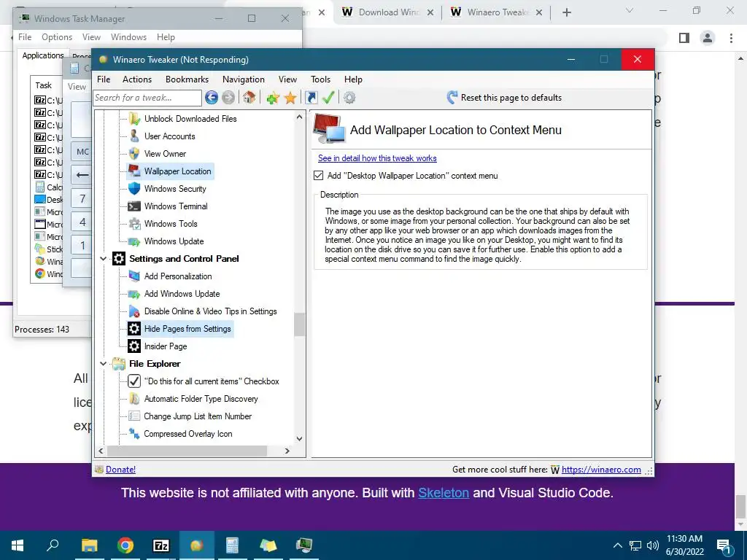747x560 pixels.
Task: Click Reset this page to defaults
Action: (x=511, y=98)
